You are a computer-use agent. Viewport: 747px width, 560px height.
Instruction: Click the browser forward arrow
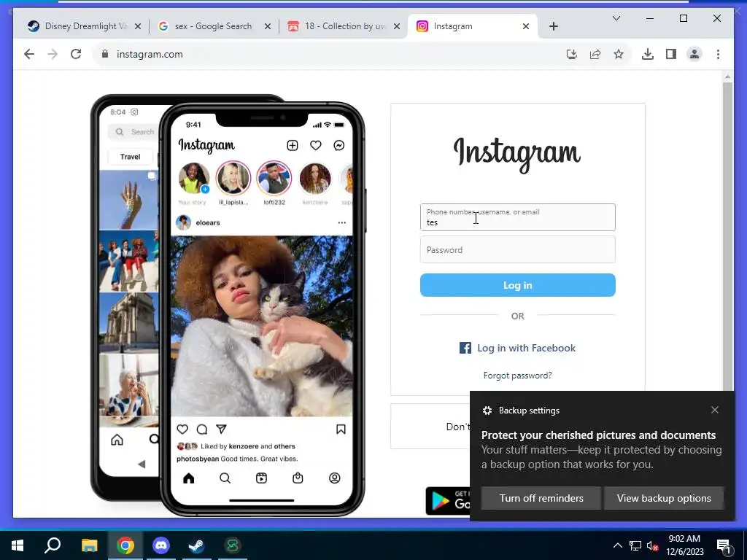pos(53,54)
